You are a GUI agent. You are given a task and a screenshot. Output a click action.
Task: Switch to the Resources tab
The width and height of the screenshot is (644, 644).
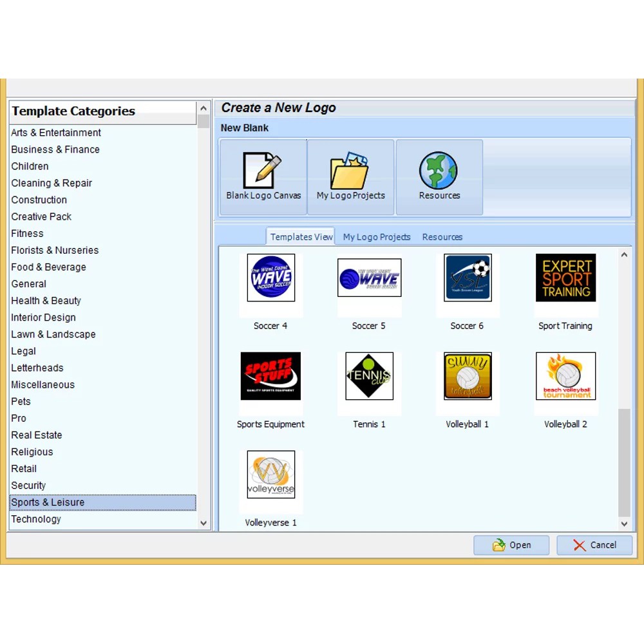click(x=442, y=237)
